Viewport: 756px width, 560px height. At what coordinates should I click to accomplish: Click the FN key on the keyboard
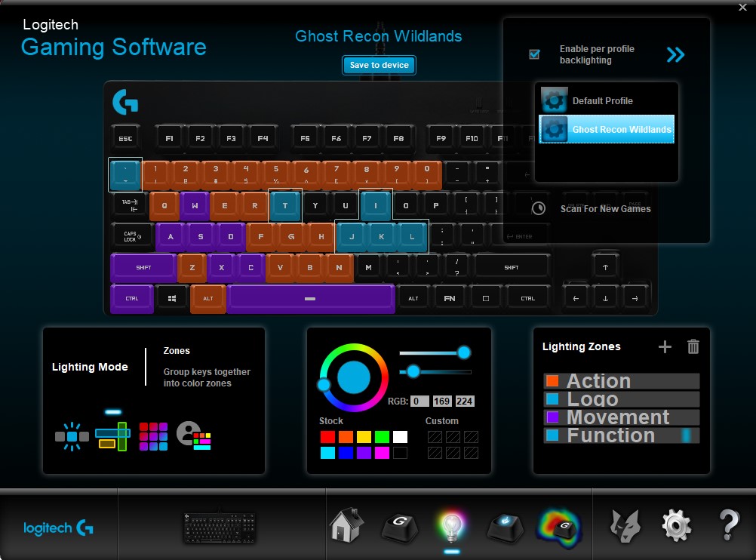(x=450, y=299)
